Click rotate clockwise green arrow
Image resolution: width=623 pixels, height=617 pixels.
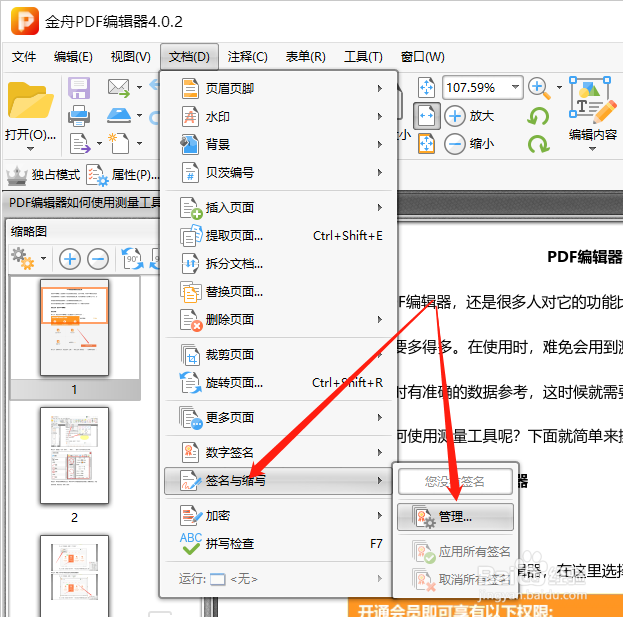pyautogui.click(x=538, y=144)
